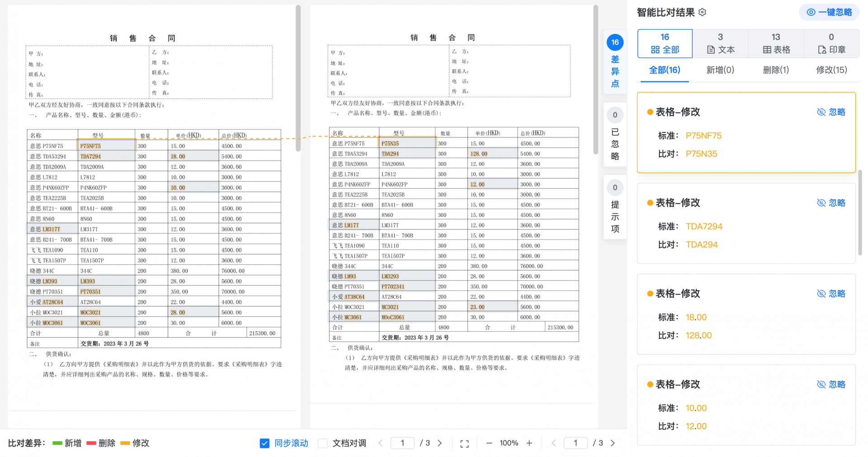Zoom out with the minus icon

tap(489, 443)
